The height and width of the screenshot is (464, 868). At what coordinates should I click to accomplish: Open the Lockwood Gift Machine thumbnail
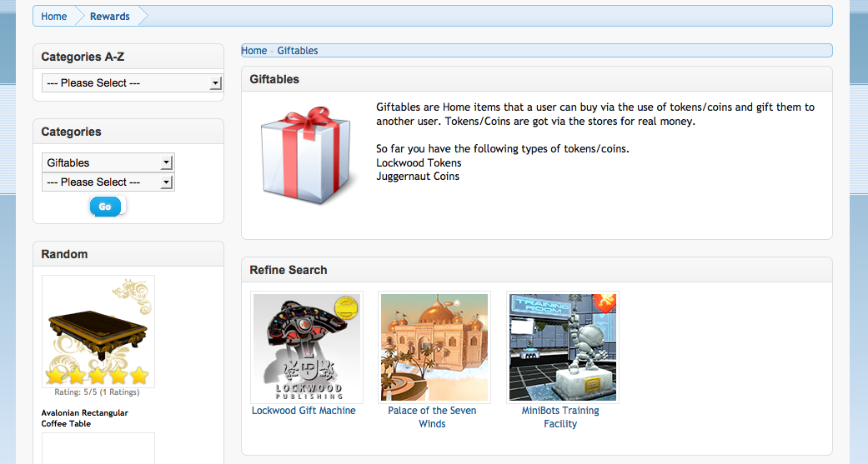pyautogui.click(x=306, y=347)
